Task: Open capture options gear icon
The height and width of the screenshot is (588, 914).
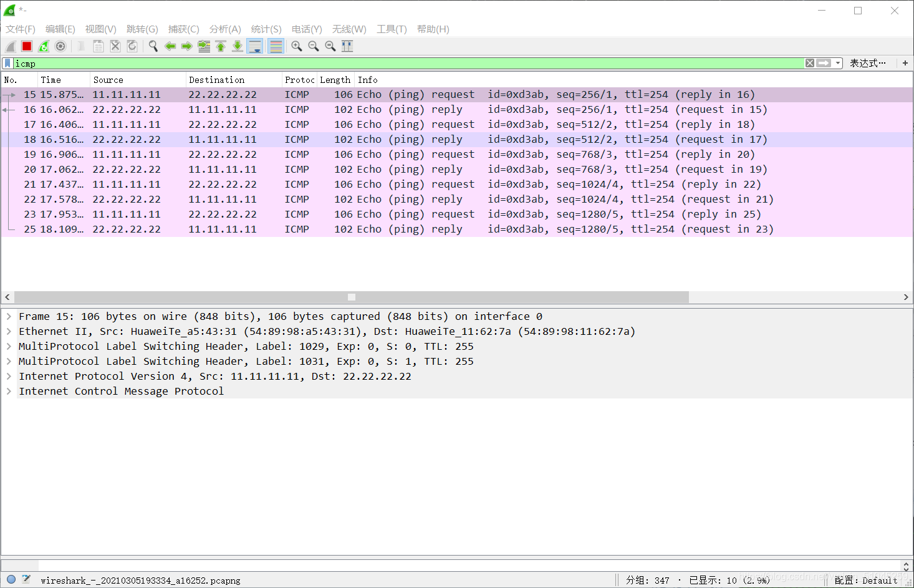Action: (60, 46)
